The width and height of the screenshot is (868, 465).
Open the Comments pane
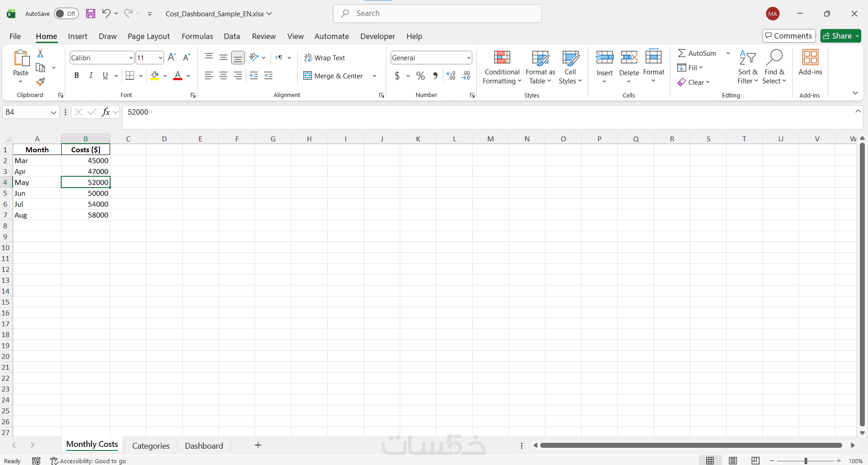789,36
